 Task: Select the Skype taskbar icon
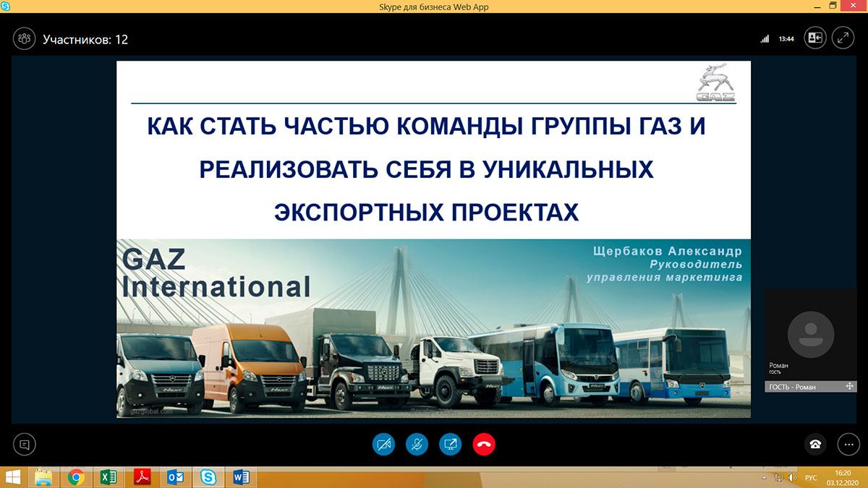click(x=208, y=477)
